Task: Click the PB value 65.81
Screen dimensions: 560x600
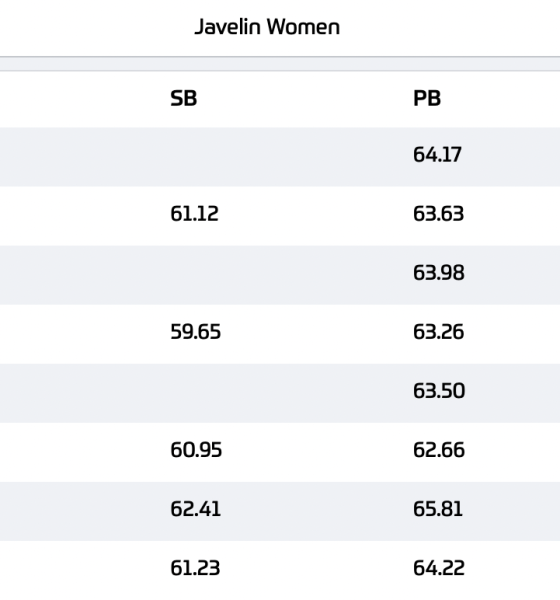Action: tap(438, 509)
